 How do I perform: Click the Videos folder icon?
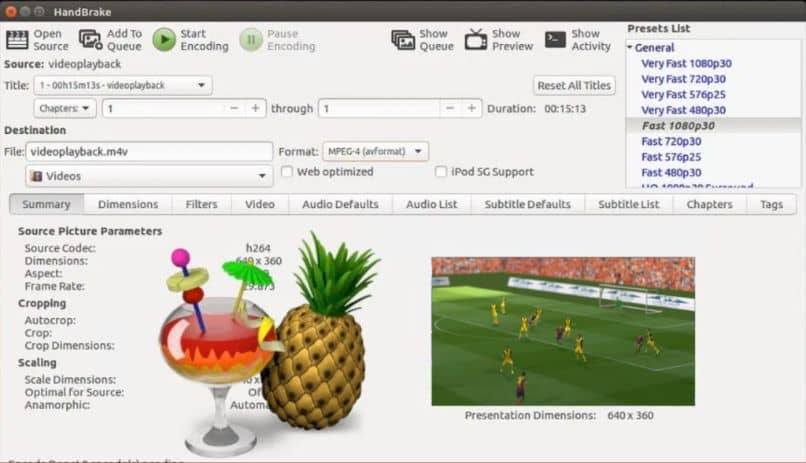(36, 176)
